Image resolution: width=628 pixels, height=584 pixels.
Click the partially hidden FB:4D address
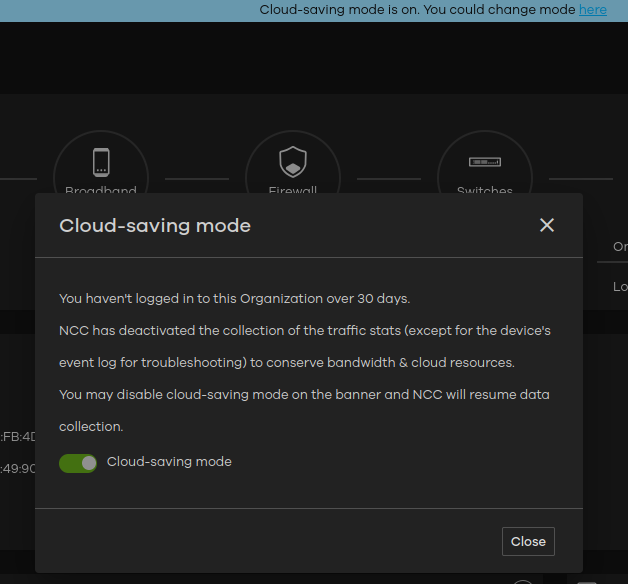[18, 437]
